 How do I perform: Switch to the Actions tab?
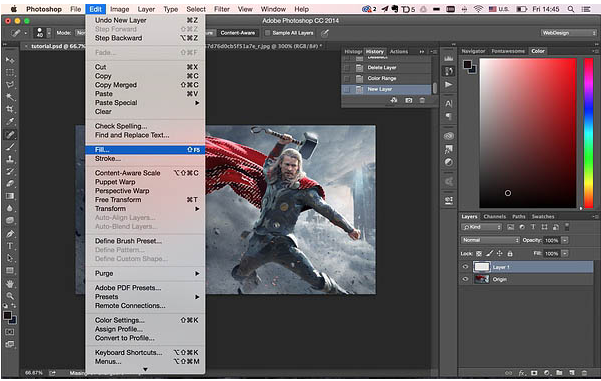[x=399, y=51]
